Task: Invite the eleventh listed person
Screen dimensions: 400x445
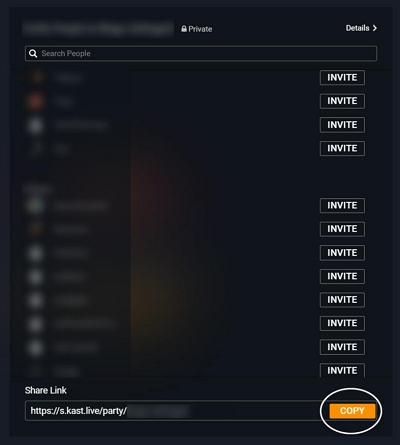Action: [342, 347]
